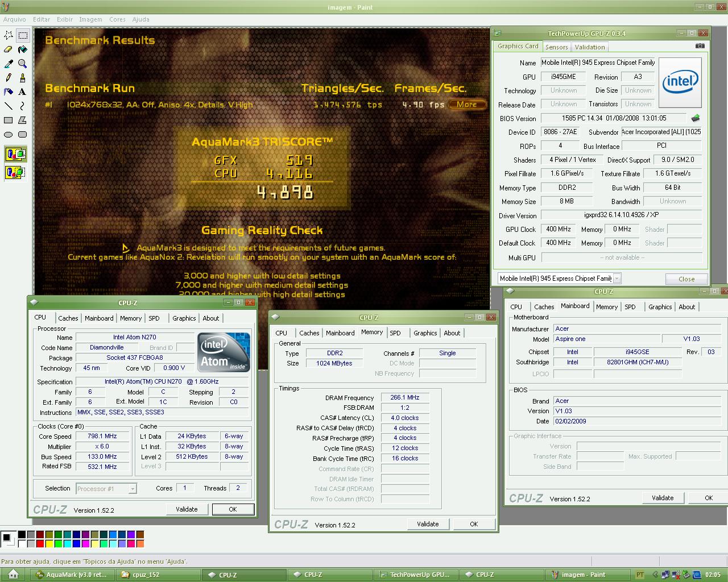The height and width of the screenshot is (582, 728).
Task: Choose opaque selection drawing option
Action: tap(15, 154)
